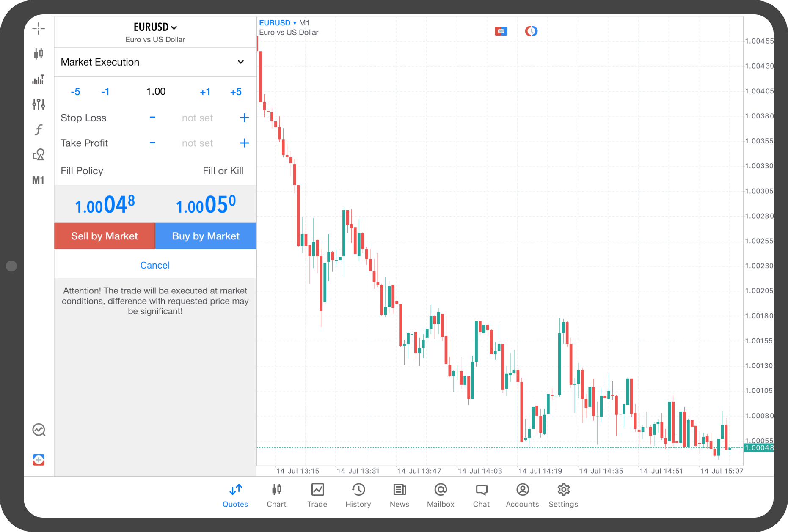Click the Cancel link
The image size is (788, 532).
coord(155,265)
